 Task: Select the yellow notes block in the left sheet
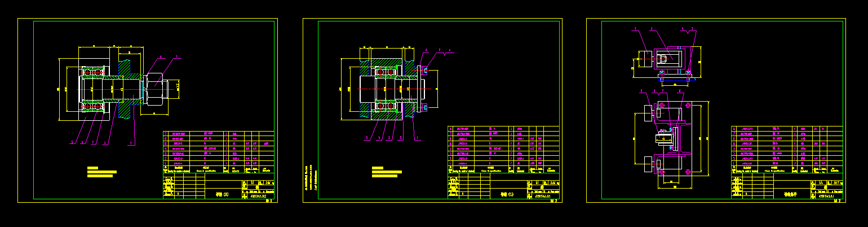[101, 172]
